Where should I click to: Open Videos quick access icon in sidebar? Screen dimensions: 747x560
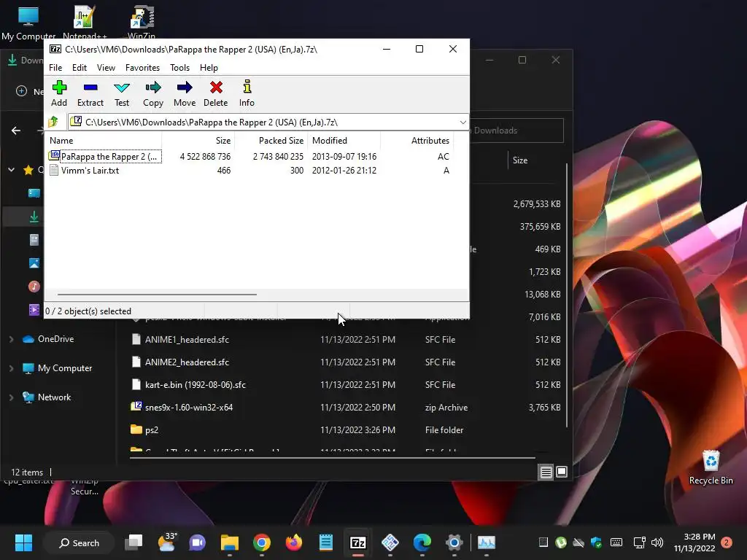click(x=34, y=309)
